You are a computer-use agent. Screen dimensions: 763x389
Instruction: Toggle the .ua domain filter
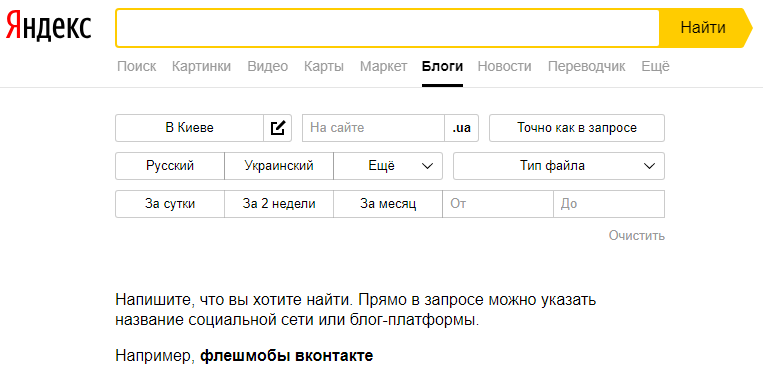tap(461, 128)
